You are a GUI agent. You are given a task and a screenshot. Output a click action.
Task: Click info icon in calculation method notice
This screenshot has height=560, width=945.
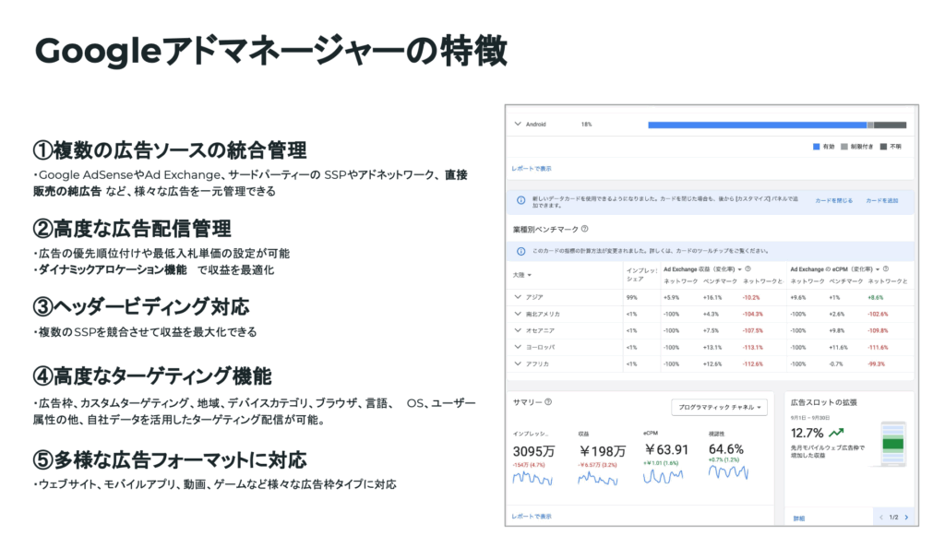522,250
